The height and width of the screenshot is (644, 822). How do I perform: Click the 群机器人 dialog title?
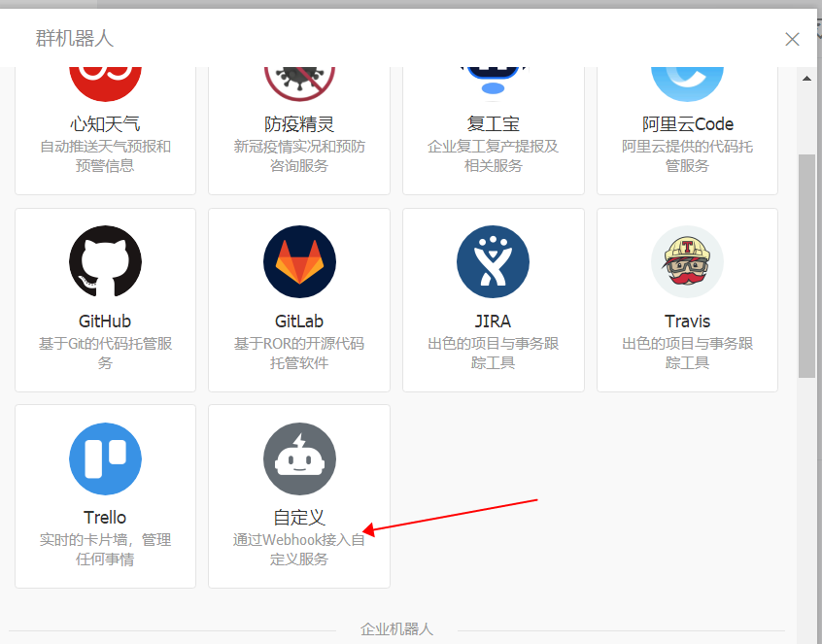[x=74, y=38]
